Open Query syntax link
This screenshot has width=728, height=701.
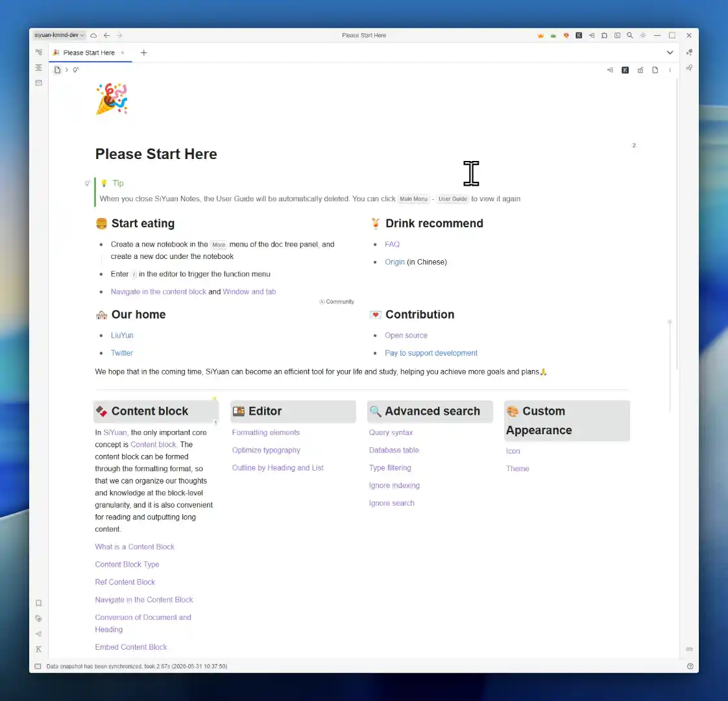click(x=391, y=432)
